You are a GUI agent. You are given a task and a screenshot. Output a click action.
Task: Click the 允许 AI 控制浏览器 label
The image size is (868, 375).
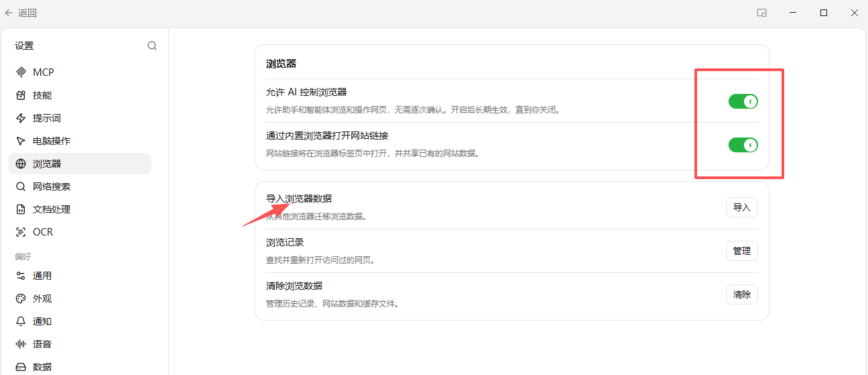(x=306, y=92)
